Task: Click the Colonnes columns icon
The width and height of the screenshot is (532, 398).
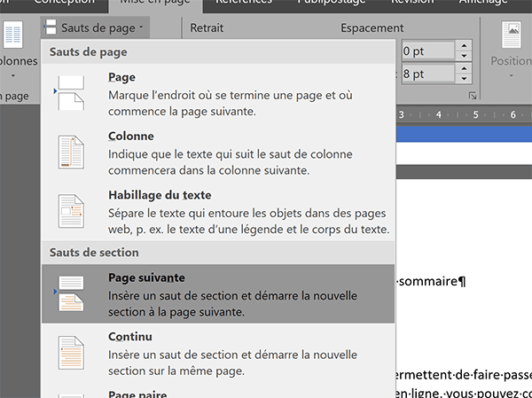Action: click(x=13, y=35)
